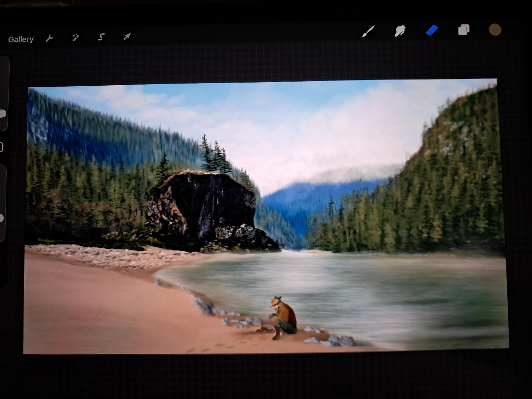
Task: Tap the brush opacity slider handle
Action: [x=1, y=218]
